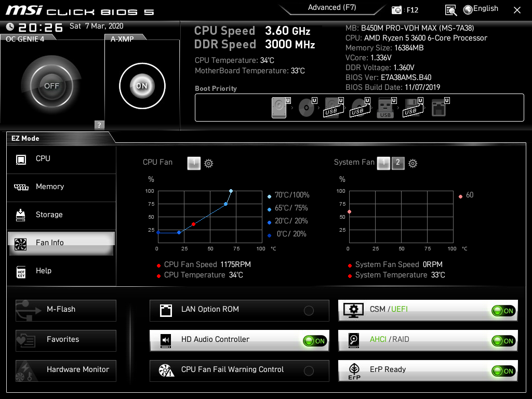Viewport: 532px width, 399px height.
Task: Open the screenshot camera icon (F12)
Action: pyautogui.click(x=396, y=10)
